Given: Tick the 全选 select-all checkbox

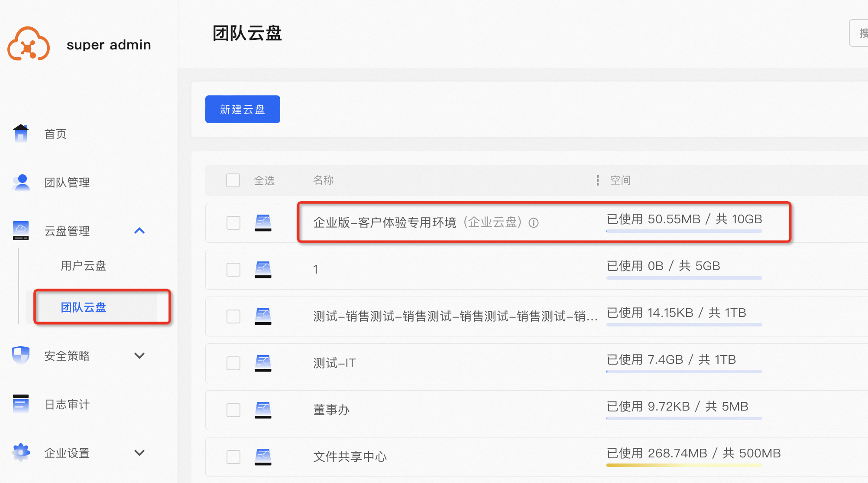Looking at the screenshot, I should (233, 180).
